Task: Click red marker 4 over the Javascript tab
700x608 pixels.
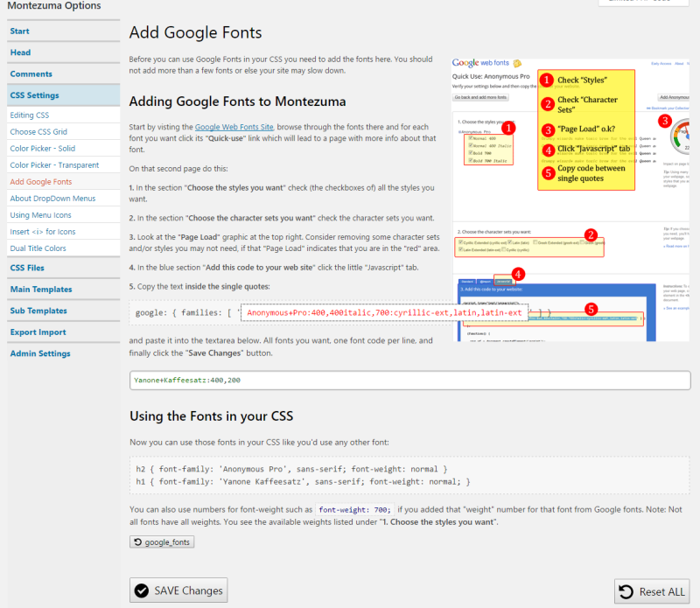Action: click(x=518, y=273)
